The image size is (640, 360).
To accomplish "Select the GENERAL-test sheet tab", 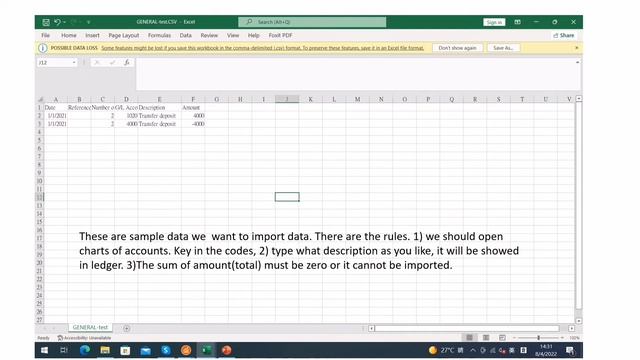I will tap(90, 327).
